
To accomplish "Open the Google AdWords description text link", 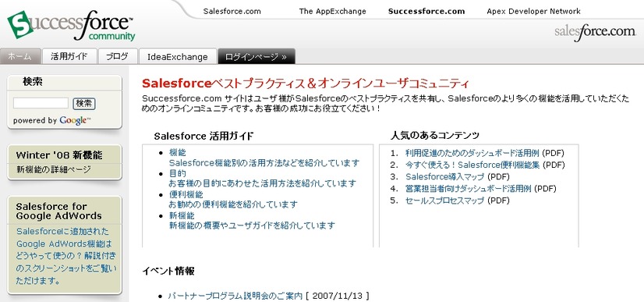I will [x=66, y=256].
